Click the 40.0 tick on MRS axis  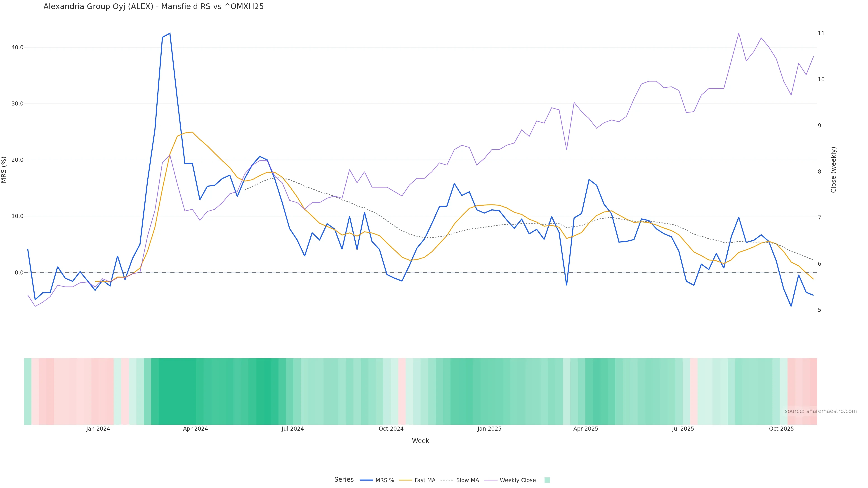(x=17, y=47)
